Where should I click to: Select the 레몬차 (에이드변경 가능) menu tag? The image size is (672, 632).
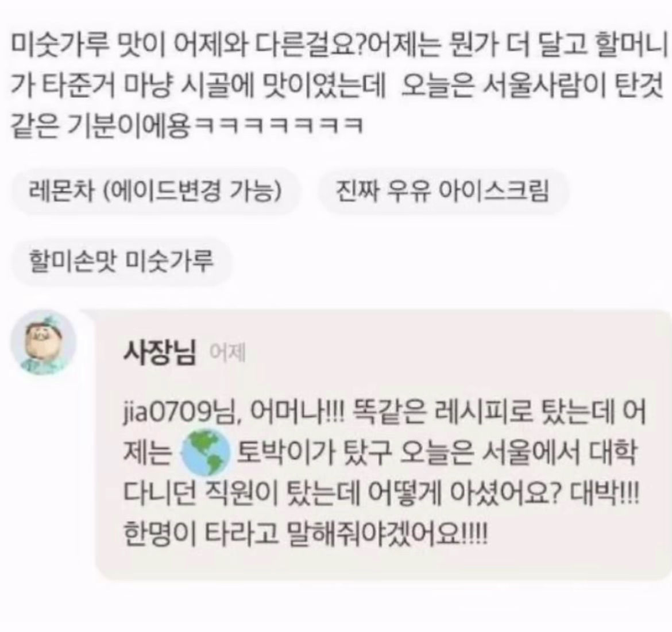click(x=155, y=191)
